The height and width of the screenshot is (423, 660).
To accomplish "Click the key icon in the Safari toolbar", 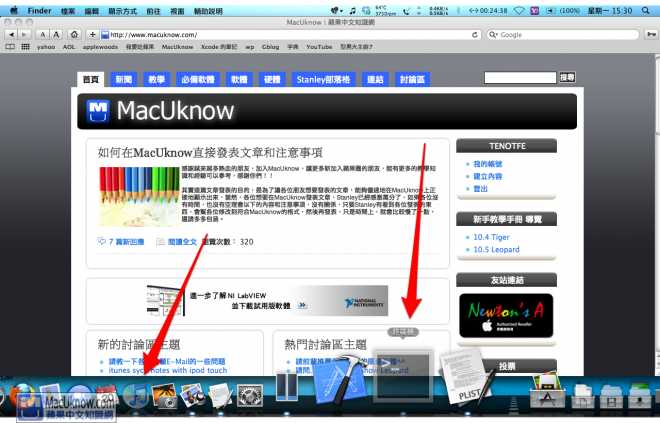I will tap(651, 35).
